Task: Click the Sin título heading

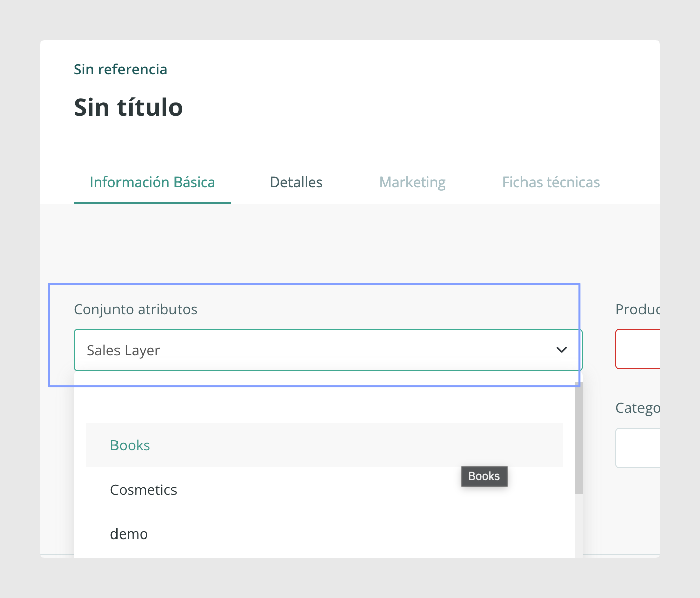Action: [x=128, y=107]
